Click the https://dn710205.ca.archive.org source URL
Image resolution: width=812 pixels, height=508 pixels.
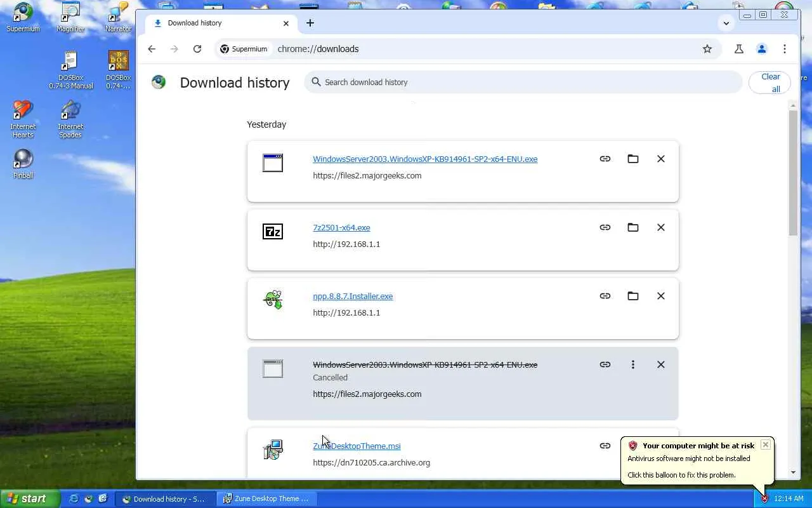pyautogui.click(x=371, y=463)
